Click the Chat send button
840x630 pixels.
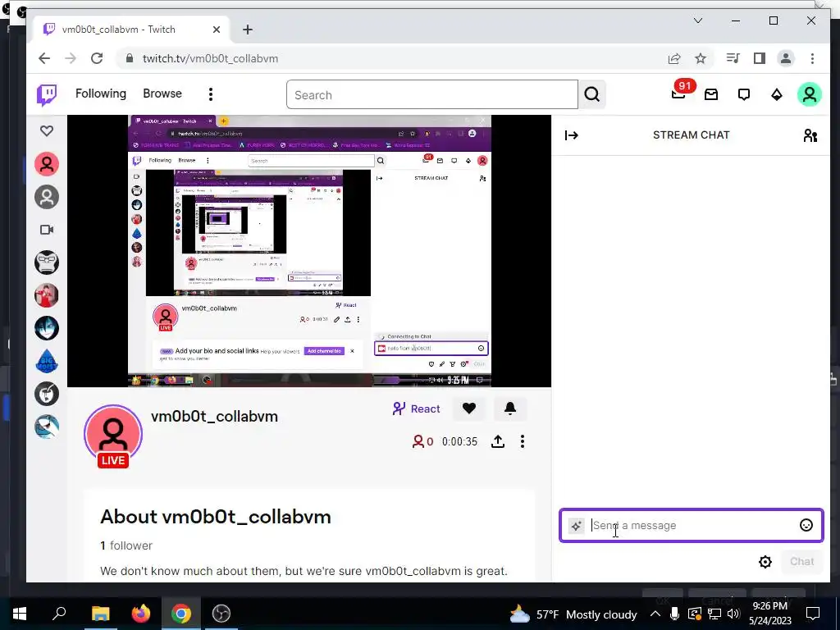point(801,561)
